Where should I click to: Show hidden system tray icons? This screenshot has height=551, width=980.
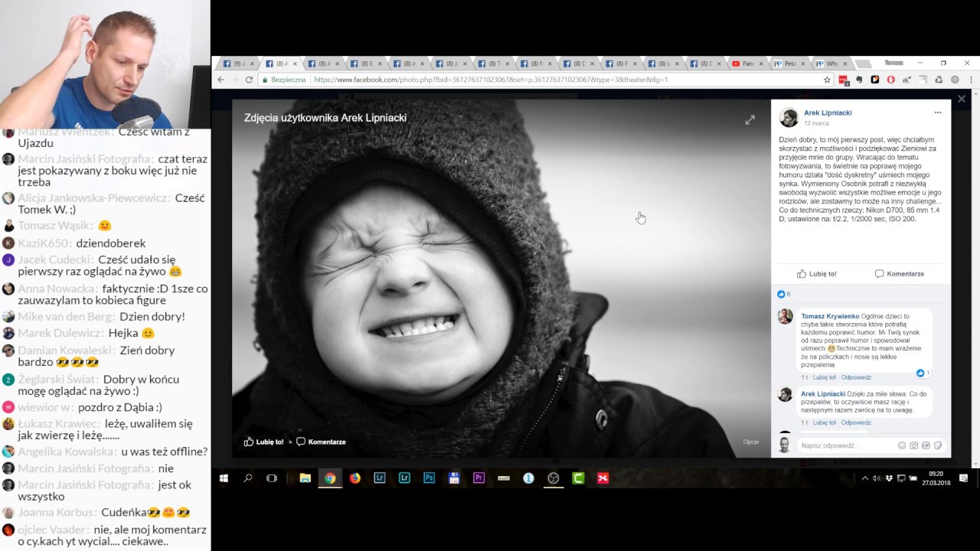(865, 478)
